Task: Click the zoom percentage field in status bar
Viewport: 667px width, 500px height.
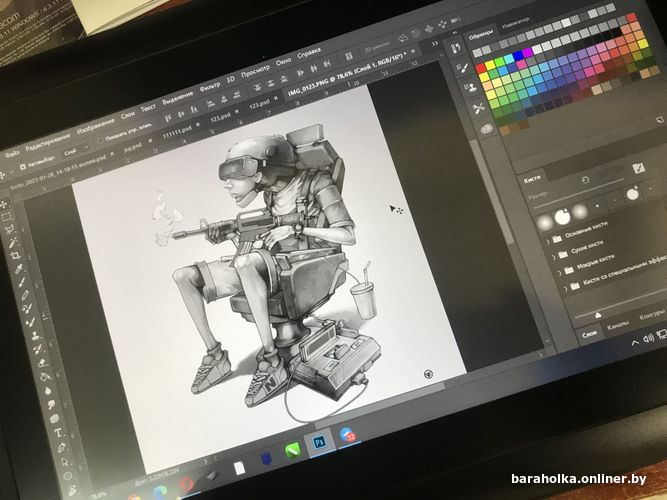Action: pyautogui.click(x=99, y=495)
